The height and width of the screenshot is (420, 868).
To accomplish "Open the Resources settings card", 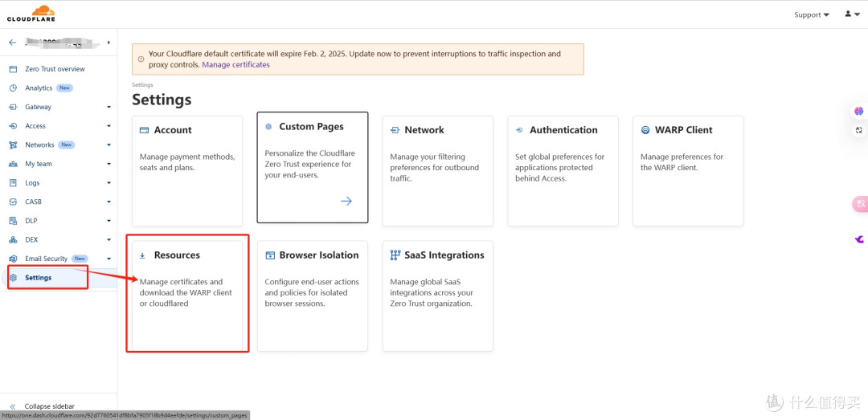I will 187,296.
